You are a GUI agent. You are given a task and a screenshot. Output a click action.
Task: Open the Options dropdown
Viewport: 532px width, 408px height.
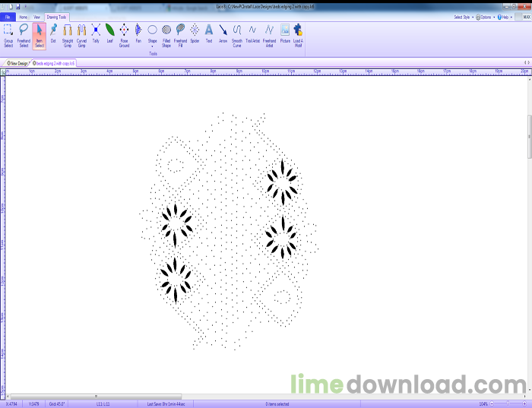pos(485,17)
